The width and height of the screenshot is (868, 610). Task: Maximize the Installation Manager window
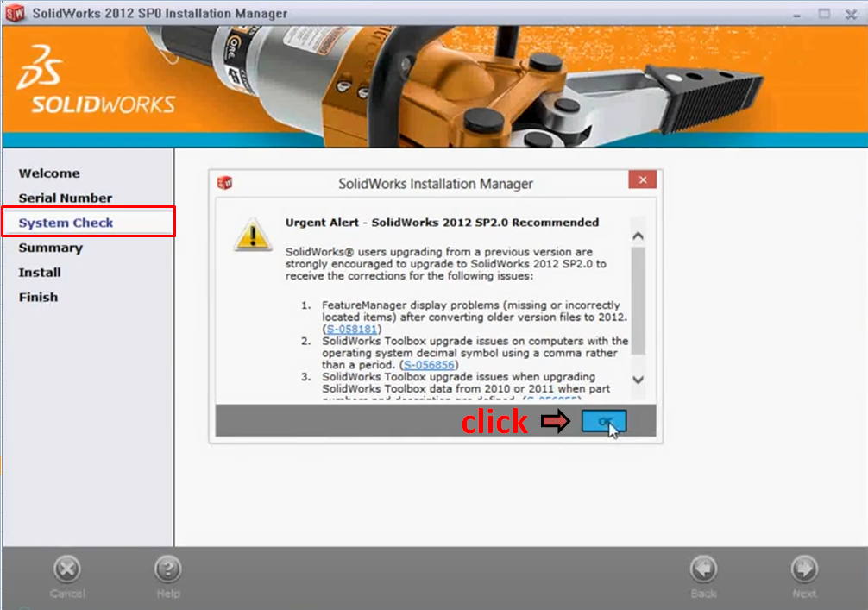[x=824, y=14]
